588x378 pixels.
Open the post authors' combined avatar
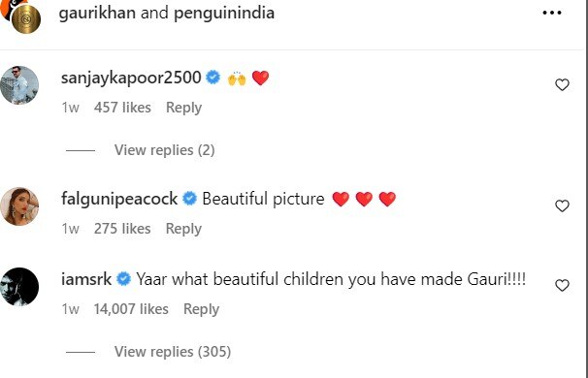coord(20,16)
